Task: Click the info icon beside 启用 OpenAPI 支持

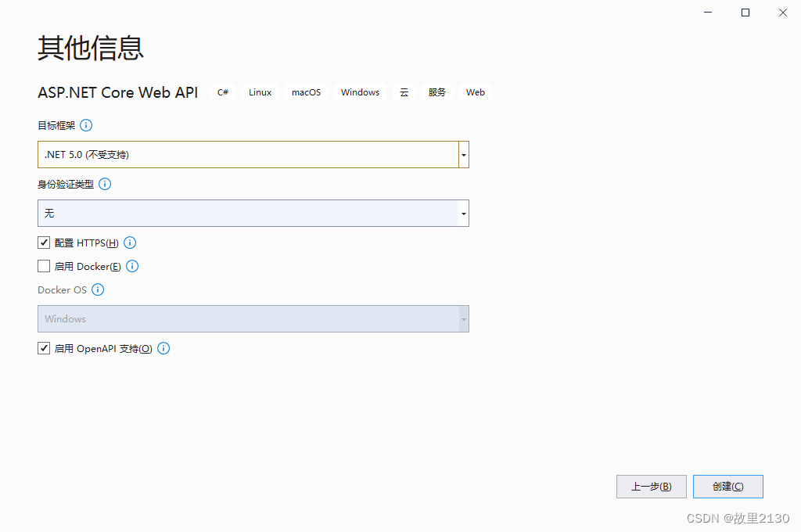Action: [163, 348]
